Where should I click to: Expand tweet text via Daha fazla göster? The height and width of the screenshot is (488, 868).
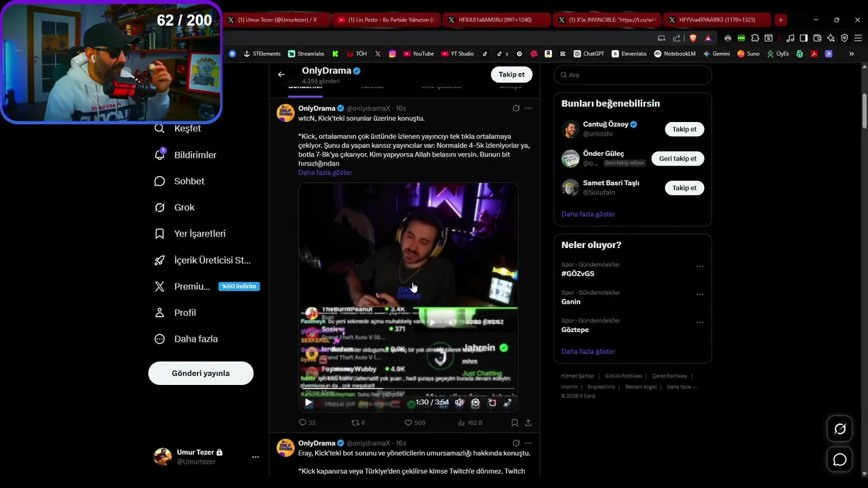coord(325,172)
